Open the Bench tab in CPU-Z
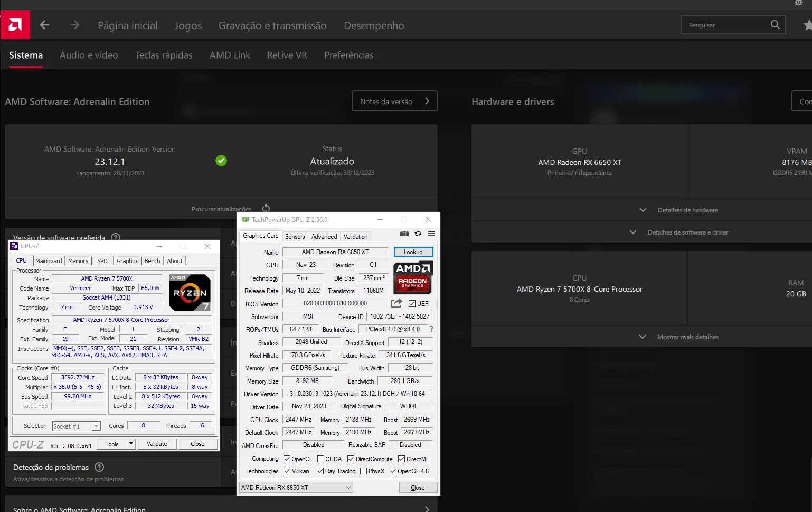The width and height of the screenshot is (812, 512). (x=152, y=261)
